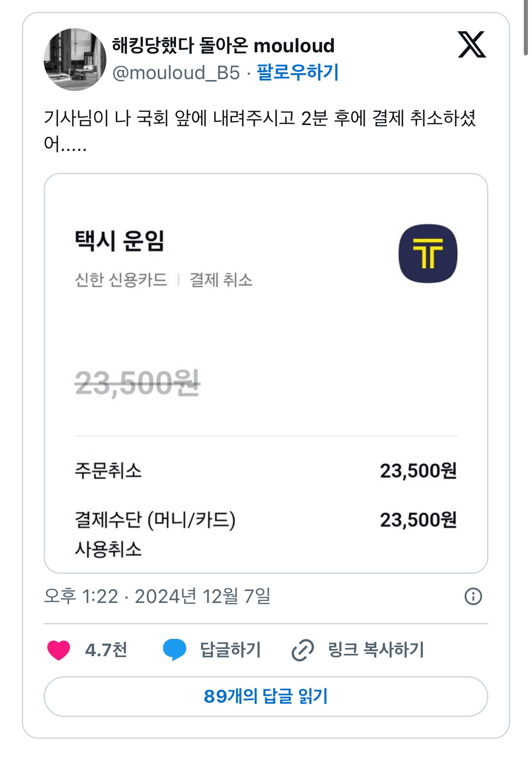Click the heart like icon

click(x=59, y=650)
